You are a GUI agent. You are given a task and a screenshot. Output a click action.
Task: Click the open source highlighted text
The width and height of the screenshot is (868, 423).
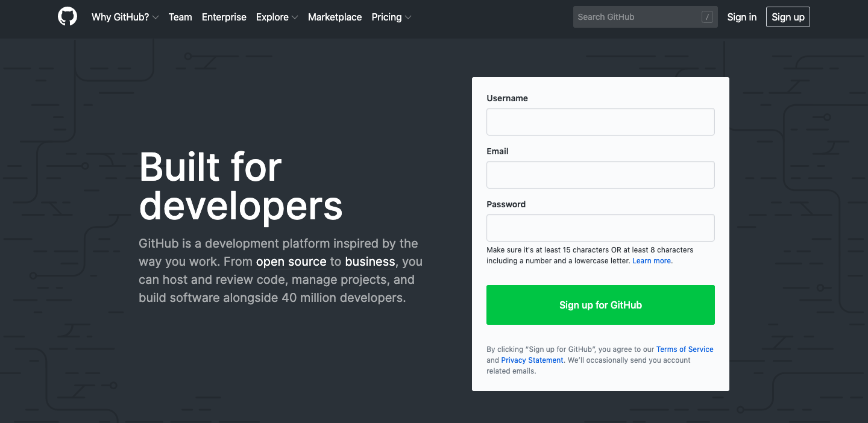pos(291,262)
